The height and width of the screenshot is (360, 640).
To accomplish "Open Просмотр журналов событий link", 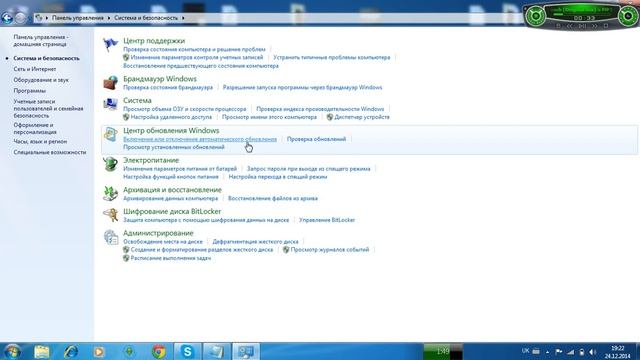I will pyautogui.click(x=330, y=250).
